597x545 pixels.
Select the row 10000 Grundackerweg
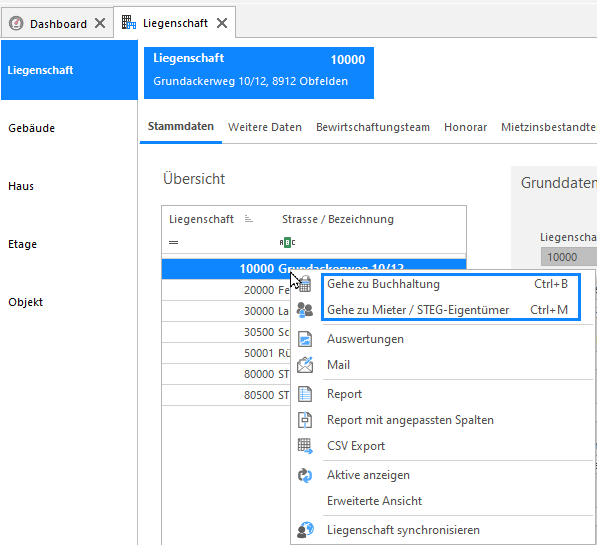314,269
